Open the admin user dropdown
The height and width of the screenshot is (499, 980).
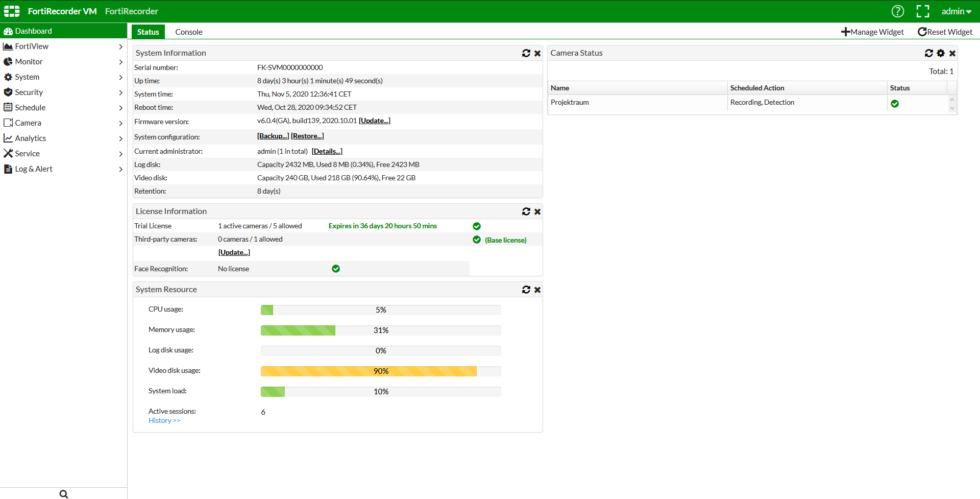coord(956,11)
